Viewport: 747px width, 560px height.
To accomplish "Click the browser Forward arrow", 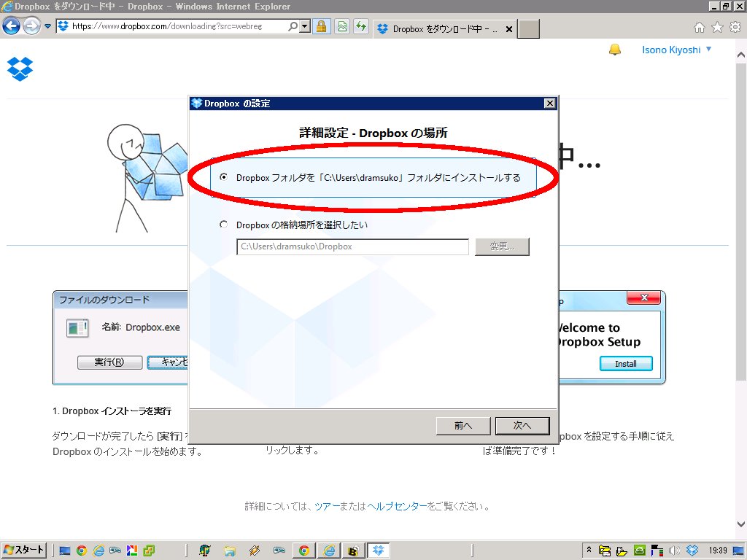I will 32,26.
